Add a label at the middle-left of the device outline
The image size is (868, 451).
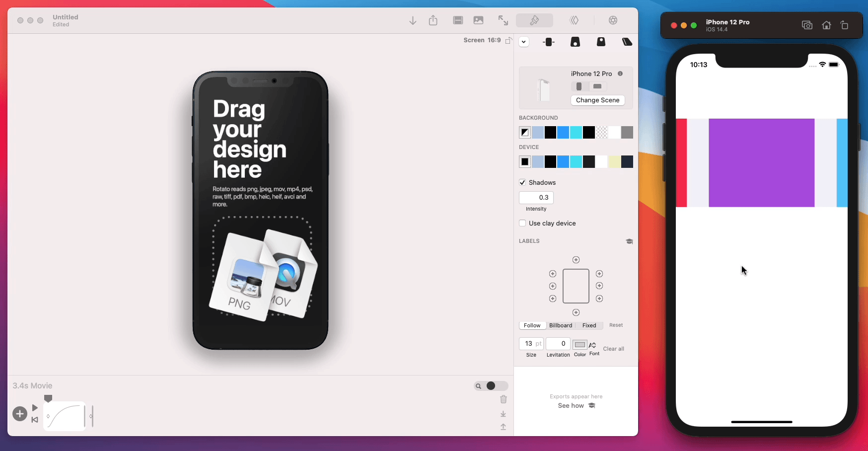553,286
